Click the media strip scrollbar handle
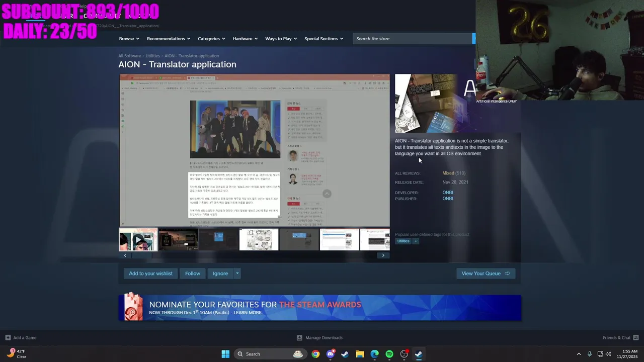This screenshot has height=362, width=644. point(141,255)
